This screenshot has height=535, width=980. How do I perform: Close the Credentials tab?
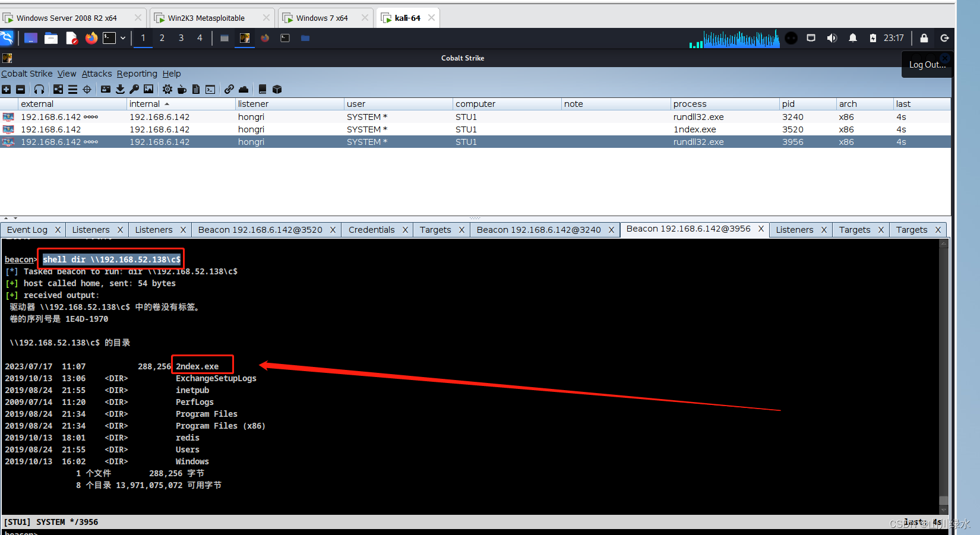405,230
